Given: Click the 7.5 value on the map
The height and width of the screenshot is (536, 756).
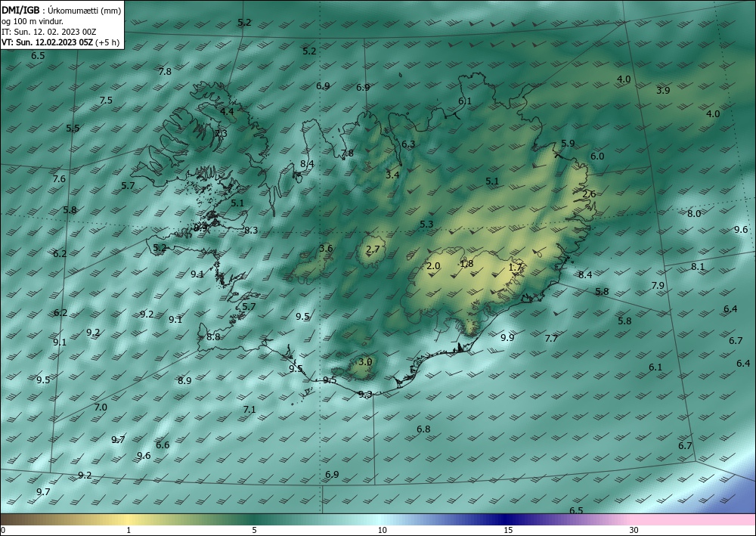Looking at the screenshot, I should (106, 101).
